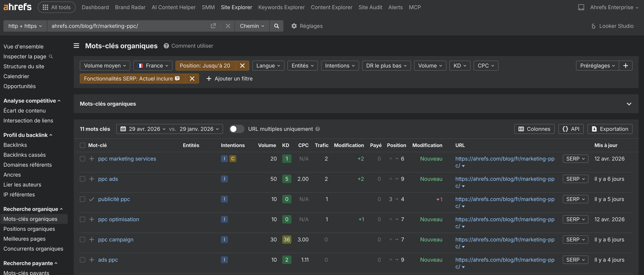Screen dimensions: 644x275
Task: Open the http + https protocol dropdown
Action: [x=25, y=26]
